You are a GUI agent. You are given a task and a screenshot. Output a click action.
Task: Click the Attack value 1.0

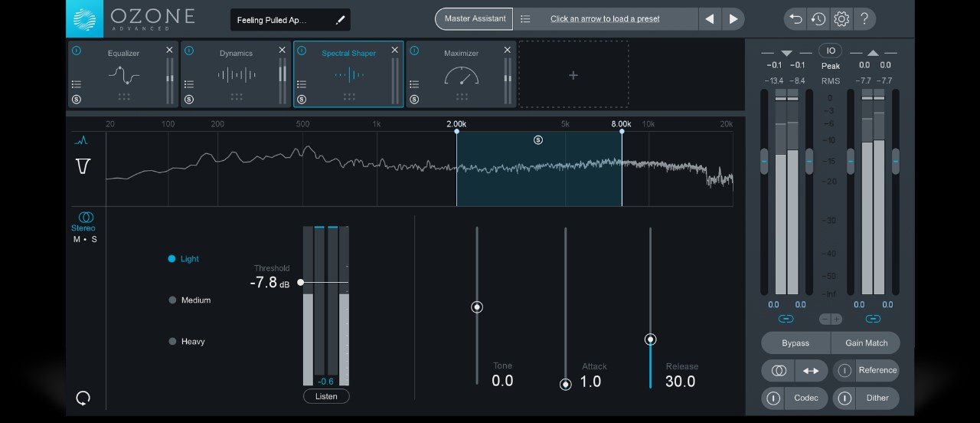tap(590, 381)
